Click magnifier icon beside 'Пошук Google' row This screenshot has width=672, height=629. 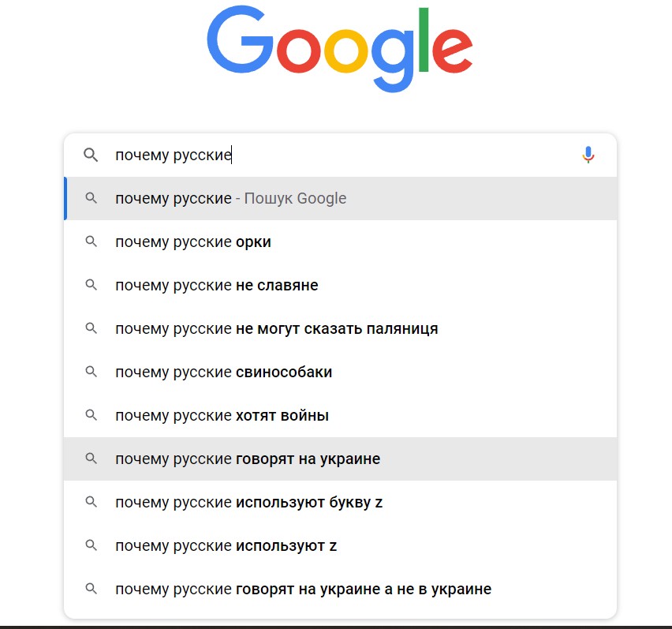pyautogui.click(x=91, y=199)
